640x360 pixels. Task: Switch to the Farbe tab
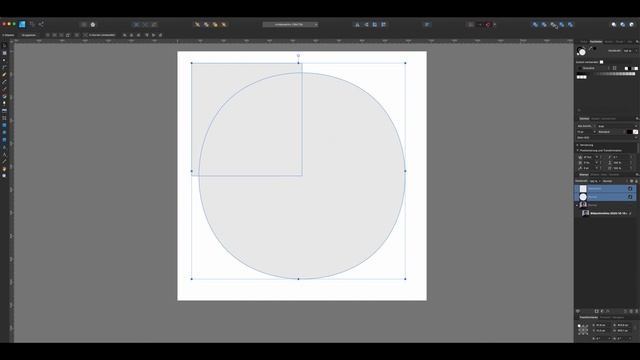coord(584,41)
